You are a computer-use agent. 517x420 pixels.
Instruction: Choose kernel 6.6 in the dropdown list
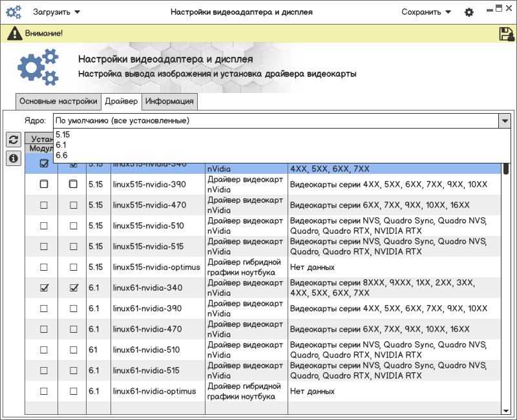61,155
